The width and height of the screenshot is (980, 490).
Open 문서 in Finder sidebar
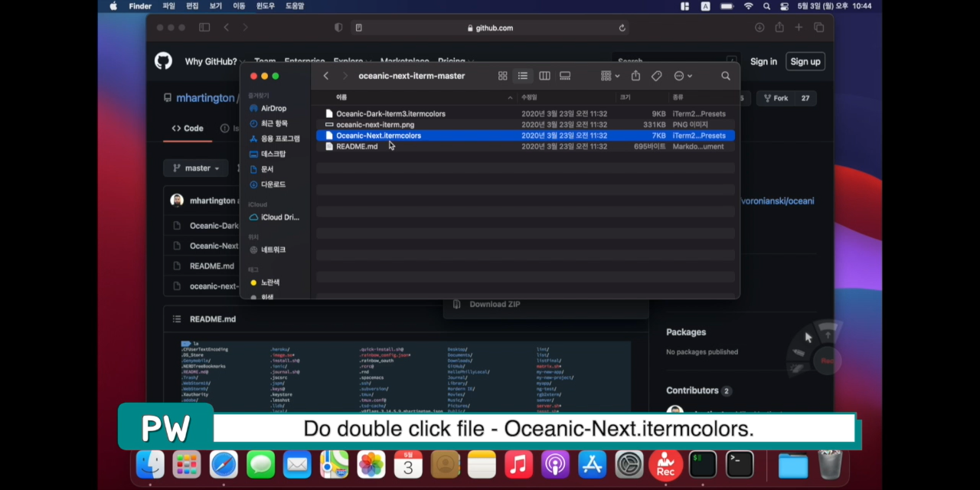point(267,169)
